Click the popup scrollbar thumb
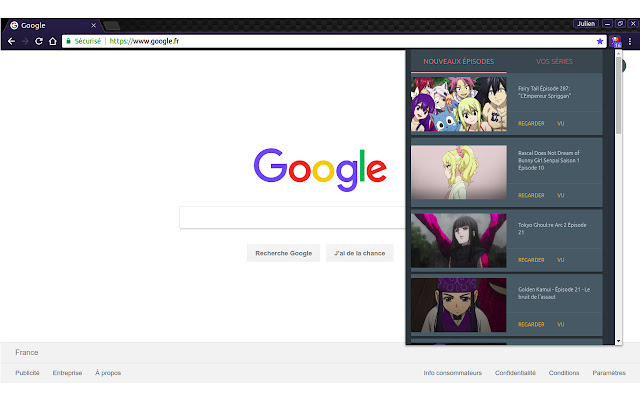 click(619, 96)
